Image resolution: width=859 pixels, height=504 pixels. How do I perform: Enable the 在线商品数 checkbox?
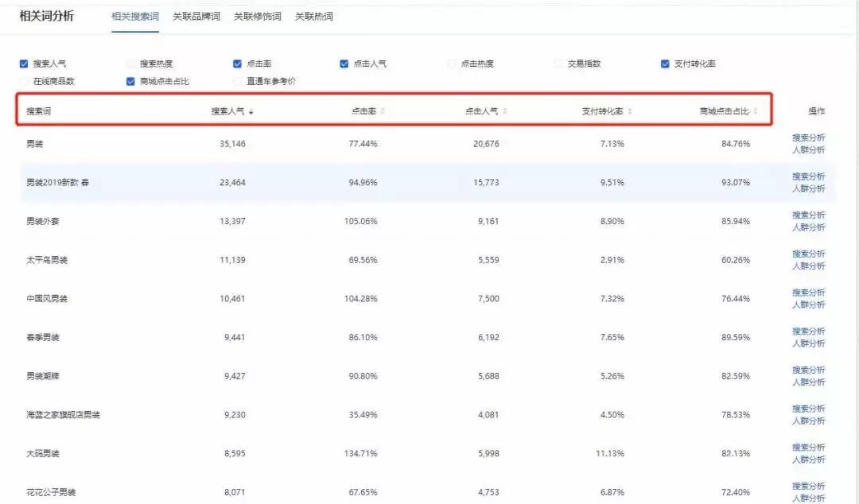click(24, 80)
